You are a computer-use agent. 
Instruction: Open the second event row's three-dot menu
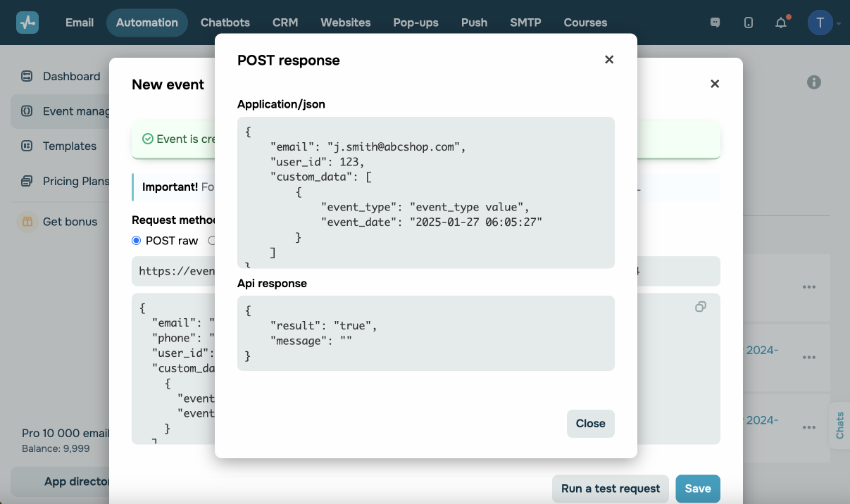[x=809, y=358]
